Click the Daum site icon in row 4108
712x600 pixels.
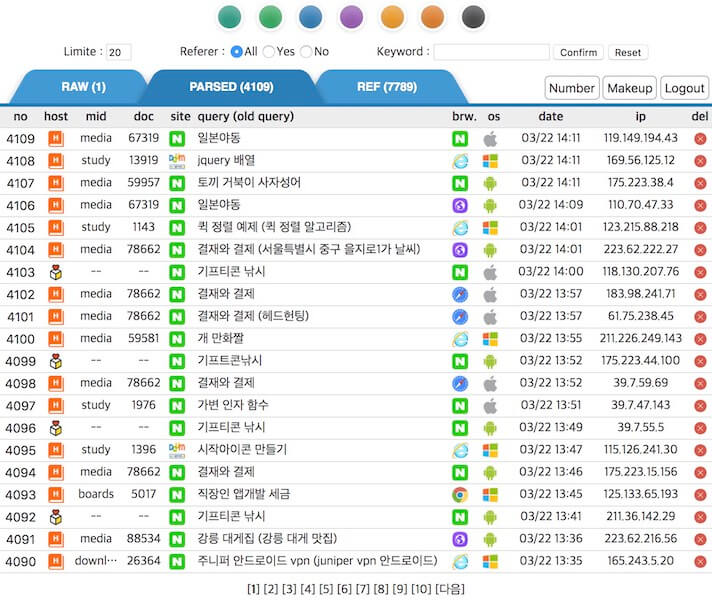[x=177, y=160]
